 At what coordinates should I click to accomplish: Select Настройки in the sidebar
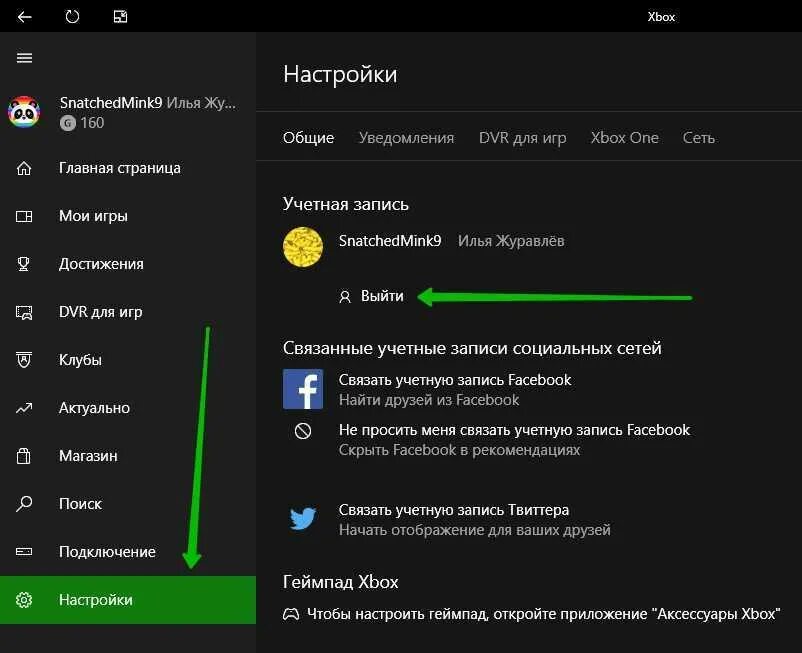pyautogui.click(x=128, y=600)
